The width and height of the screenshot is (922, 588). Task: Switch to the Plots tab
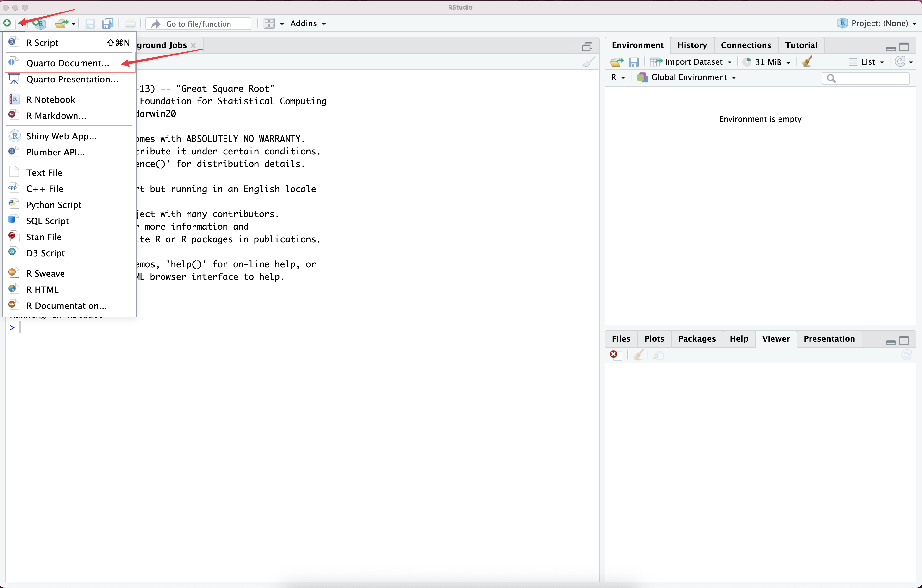654,339
